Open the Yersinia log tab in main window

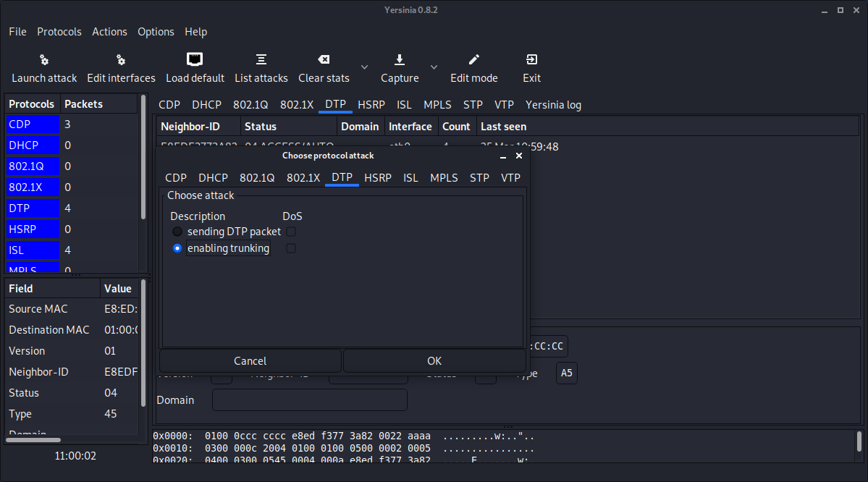553,105
